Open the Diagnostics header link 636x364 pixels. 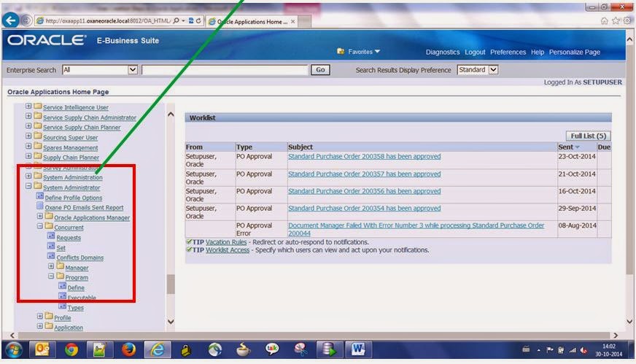tap(443, 52)
